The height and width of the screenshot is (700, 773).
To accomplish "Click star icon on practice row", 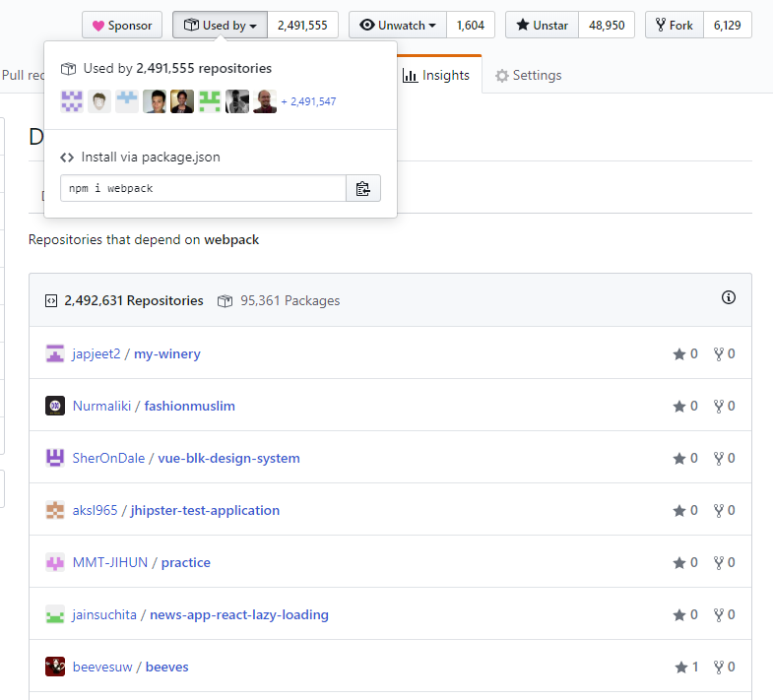I will coord(679,563).
